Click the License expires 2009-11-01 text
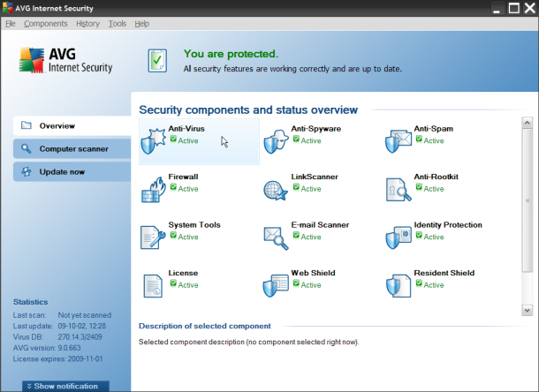 pos(57,359)
